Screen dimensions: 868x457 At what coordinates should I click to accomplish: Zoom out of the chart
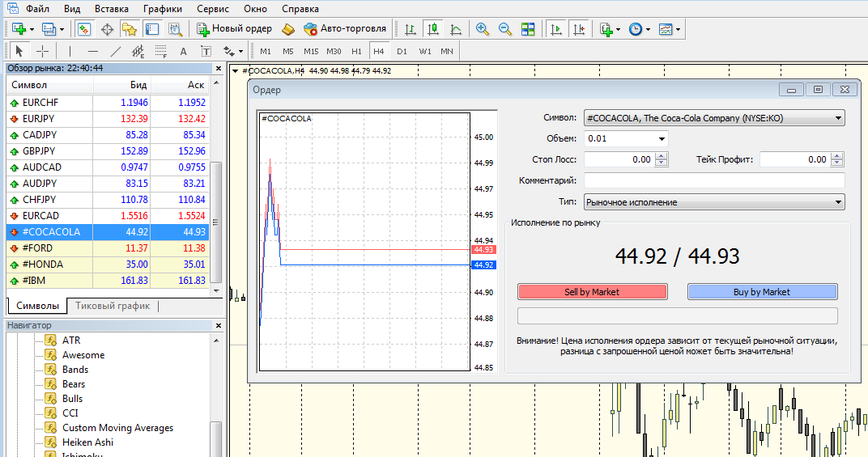pos(505,29)
